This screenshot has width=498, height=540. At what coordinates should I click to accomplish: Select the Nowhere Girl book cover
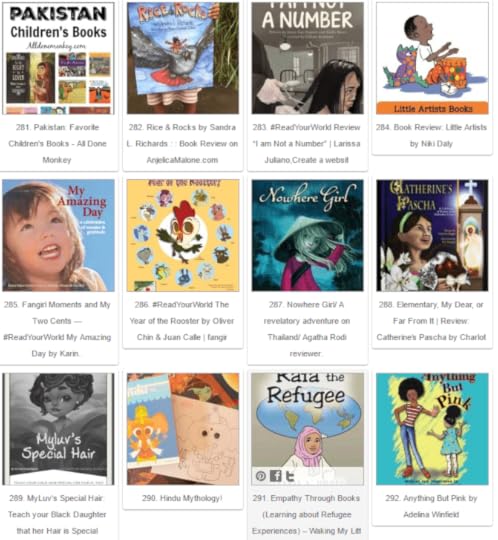(x=308, y=235)
